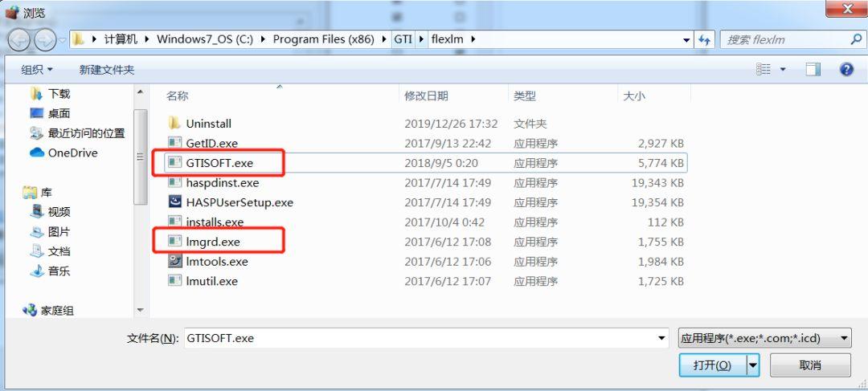The width and height of the screenshot is (868, 391).
Task: Expand the 文件名 combo box dropdown arrow
Action: coord(661,338)
